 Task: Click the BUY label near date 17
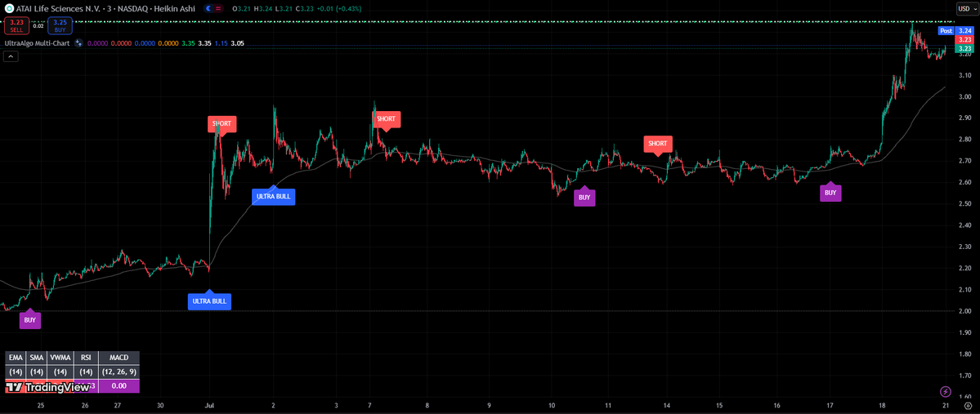830,193
